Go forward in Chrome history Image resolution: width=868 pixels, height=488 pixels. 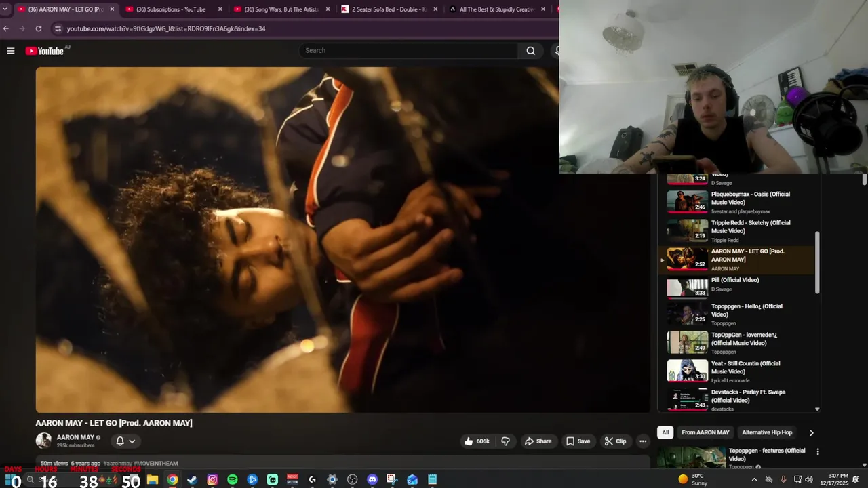[22, 28]
